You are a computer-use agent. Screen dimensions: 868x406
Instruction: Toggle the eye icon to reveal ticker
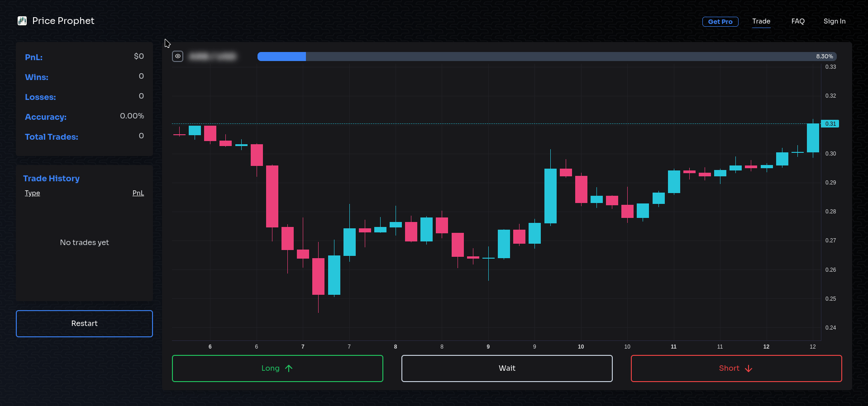(x=178, y=57)
